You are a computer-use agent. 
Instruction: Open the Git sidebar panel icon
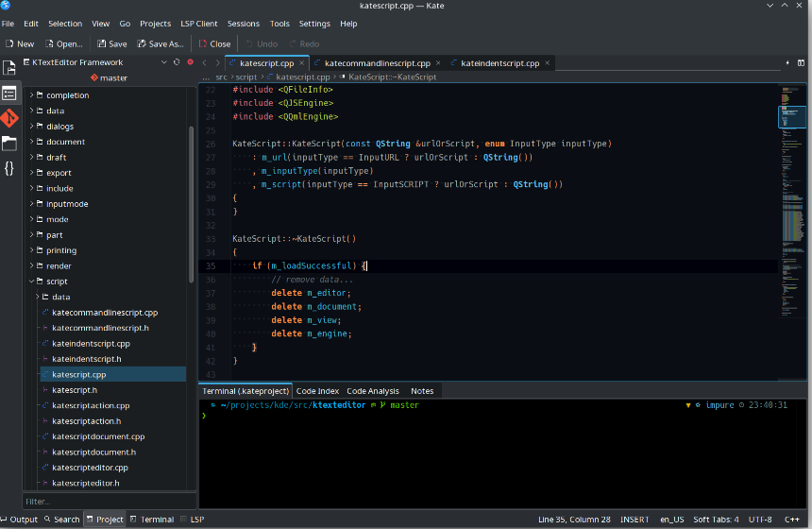pyautogui.click(x=9, y=118)
